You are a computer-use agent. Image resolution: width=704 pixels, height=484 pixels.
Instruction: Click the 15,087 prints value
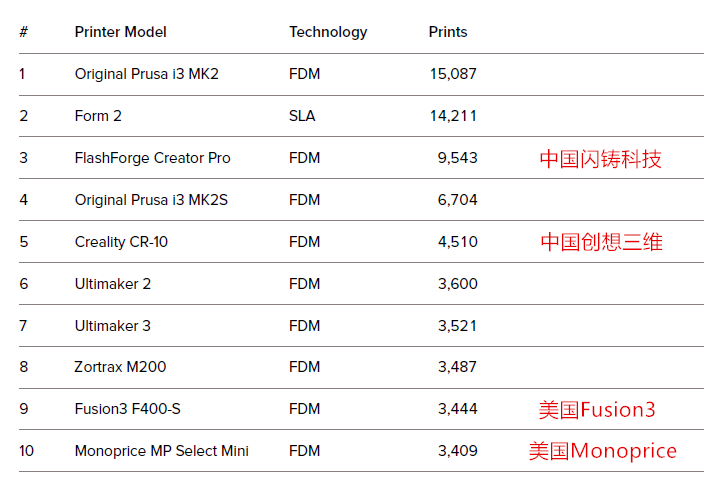tap(453, 74)
